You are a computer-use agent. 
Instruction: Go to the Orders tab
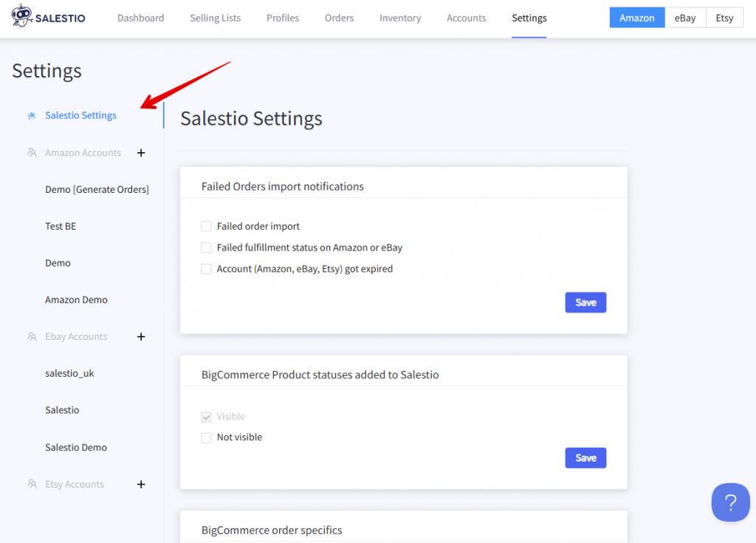pos(339,18)
